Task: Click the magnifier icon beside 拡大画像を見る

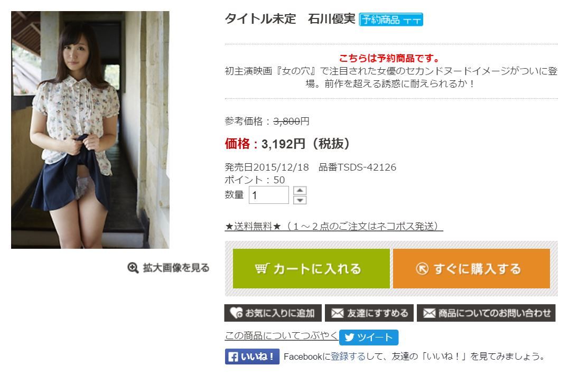Action: tap(133, 268)
